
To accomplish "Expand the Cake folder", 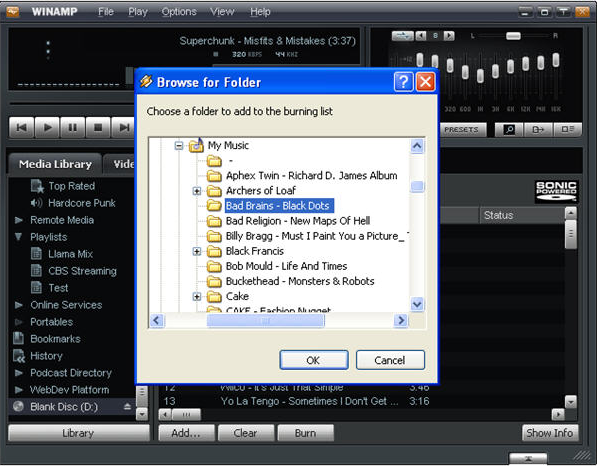I will coord(197,297).
